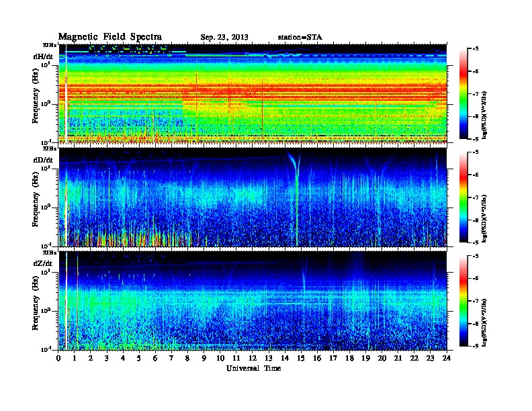Click hour 11 on the Universal Time axis

tap(236, 358)
